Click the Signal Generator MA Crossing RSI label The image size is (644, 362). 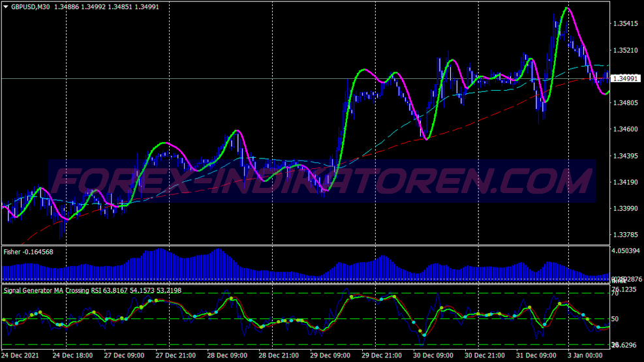pos(93,291)
